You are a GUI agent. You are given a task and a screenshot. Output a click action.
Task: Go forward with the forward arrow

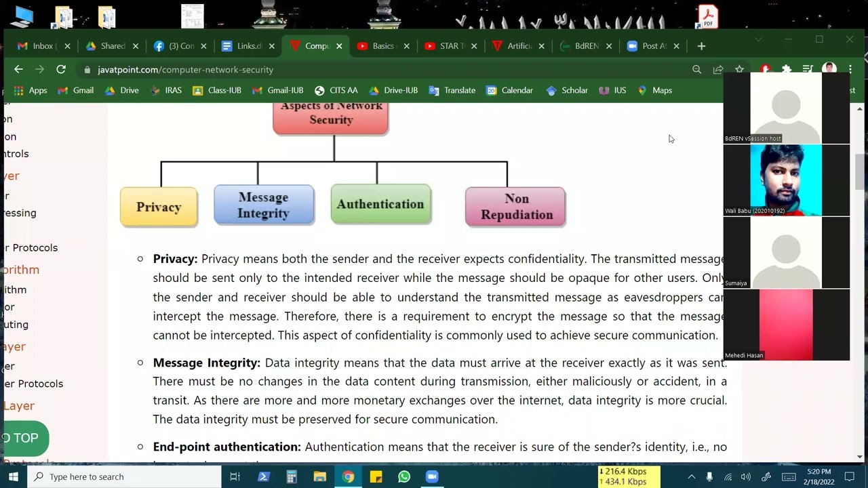(39, 69)
